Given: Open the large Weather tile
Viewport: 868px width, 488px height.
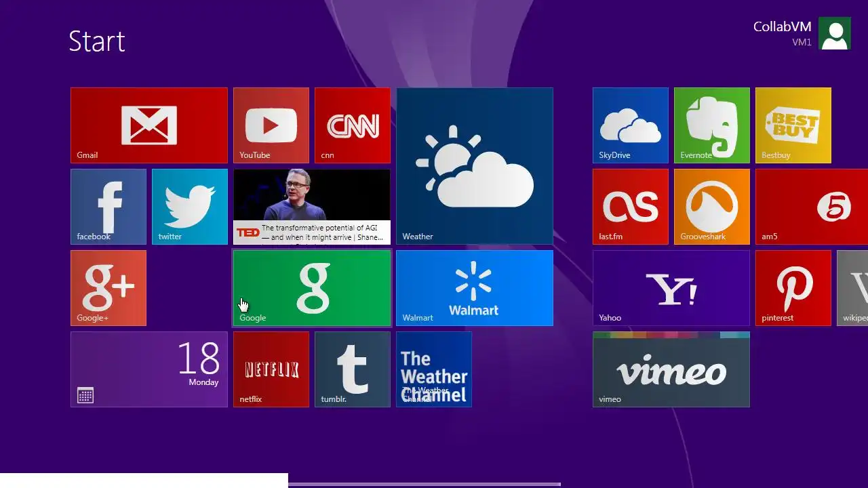Looking at the screenshot, I should pos(475,166).
